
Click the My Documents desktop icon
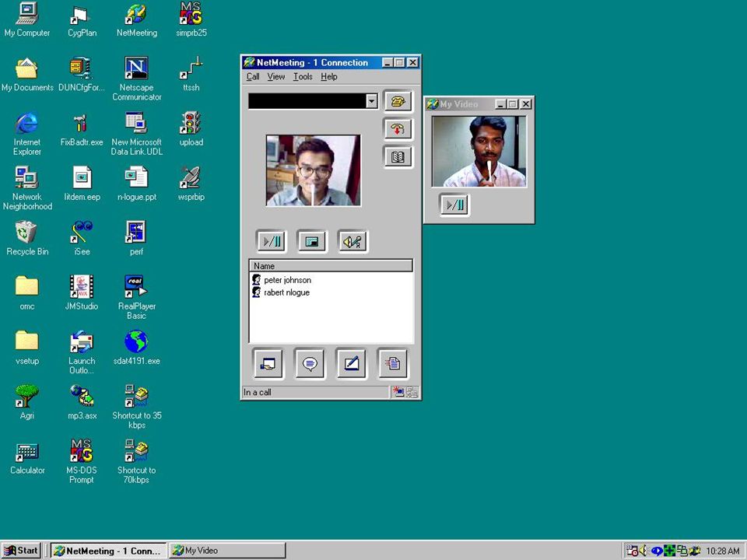point(27,75)
